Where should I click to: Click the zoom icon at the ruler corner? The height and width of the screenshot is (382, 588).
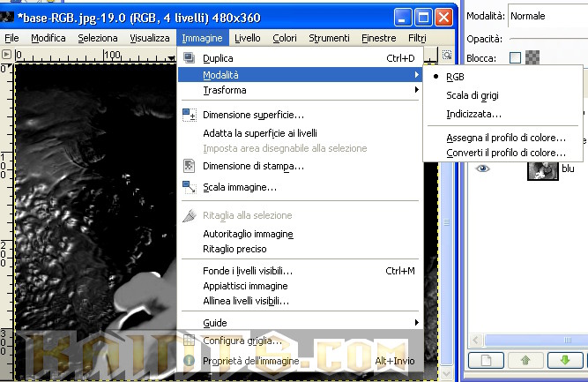tap(447, 55)
